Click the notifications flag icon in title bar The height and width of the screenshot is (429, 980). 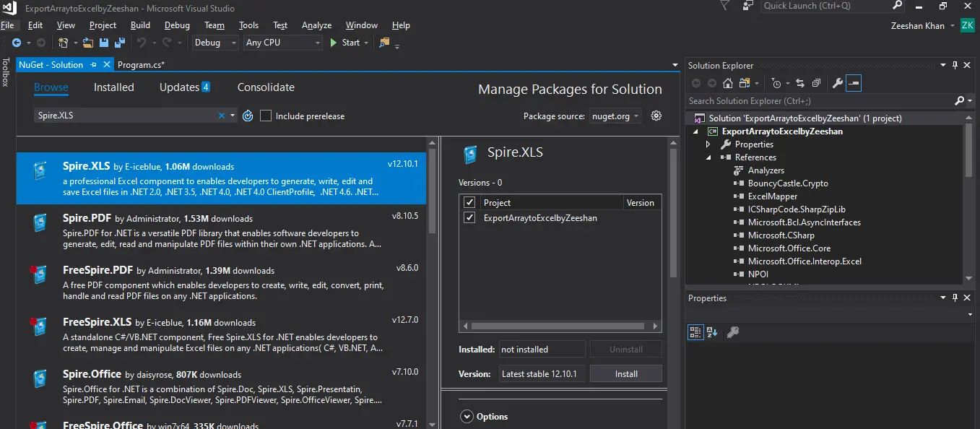[725, 6]
